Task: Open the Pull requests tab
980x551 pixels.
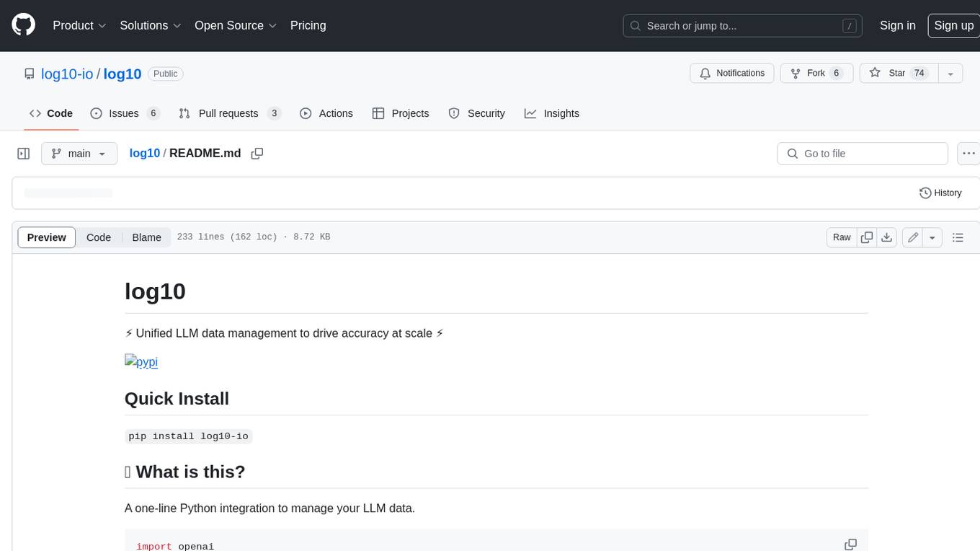Action: [229, 113]
